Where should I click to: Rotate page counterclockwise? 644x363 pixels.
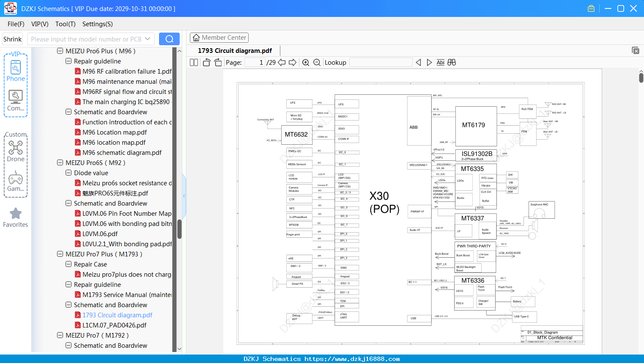click(207, 62)
